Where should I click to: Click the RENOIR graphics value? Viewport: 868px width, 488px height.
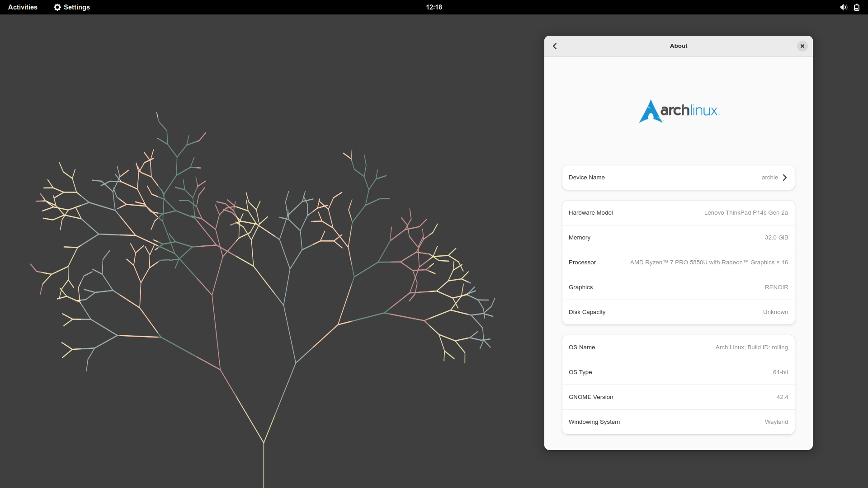776,287
